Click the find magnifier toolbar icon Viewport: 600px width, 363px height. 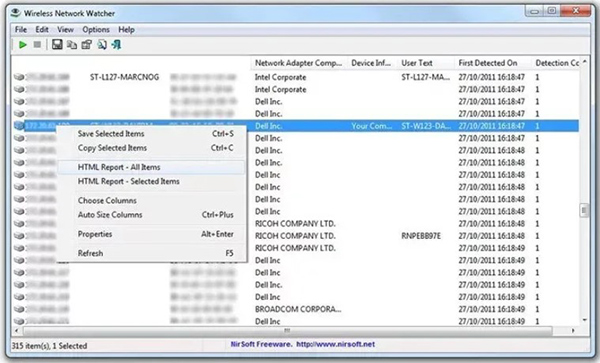click(x=102, y=45)
